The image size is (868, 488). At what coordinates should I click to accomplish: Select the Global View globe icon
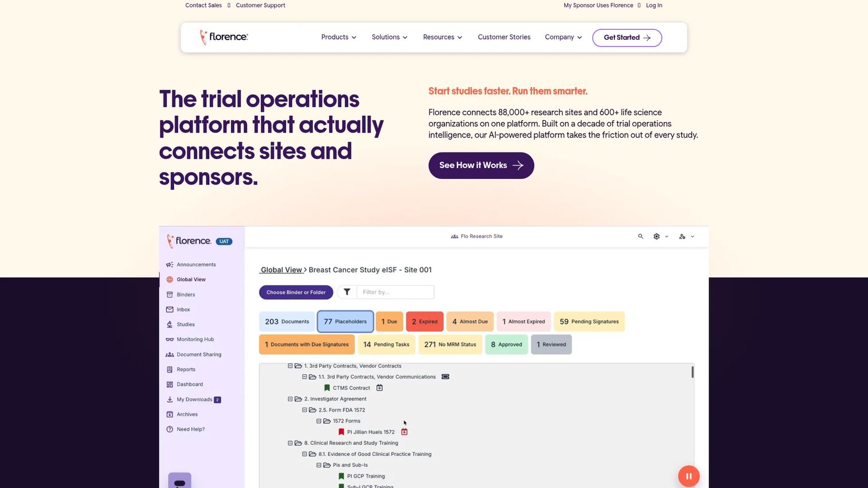click(x=170, y=280)
